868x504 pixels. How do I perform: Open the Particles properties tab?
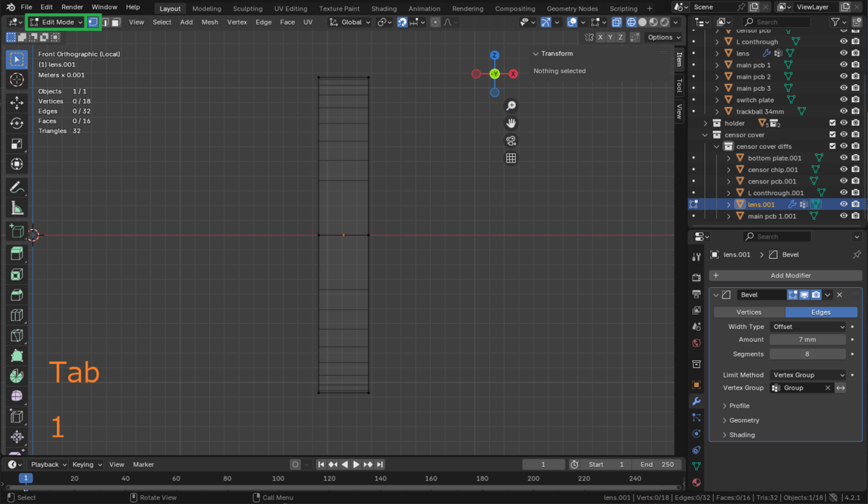pos(697,417)
